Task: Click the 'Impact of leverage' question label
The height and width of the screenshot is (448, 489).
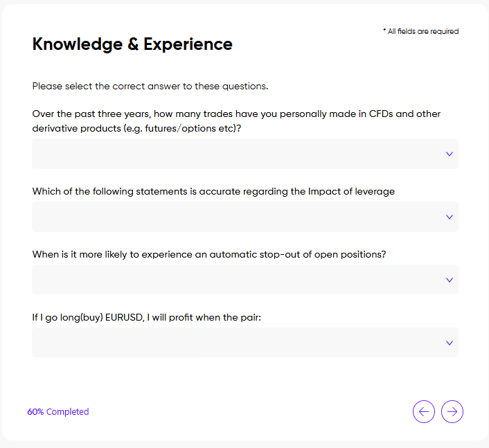Action: [213, 191]
